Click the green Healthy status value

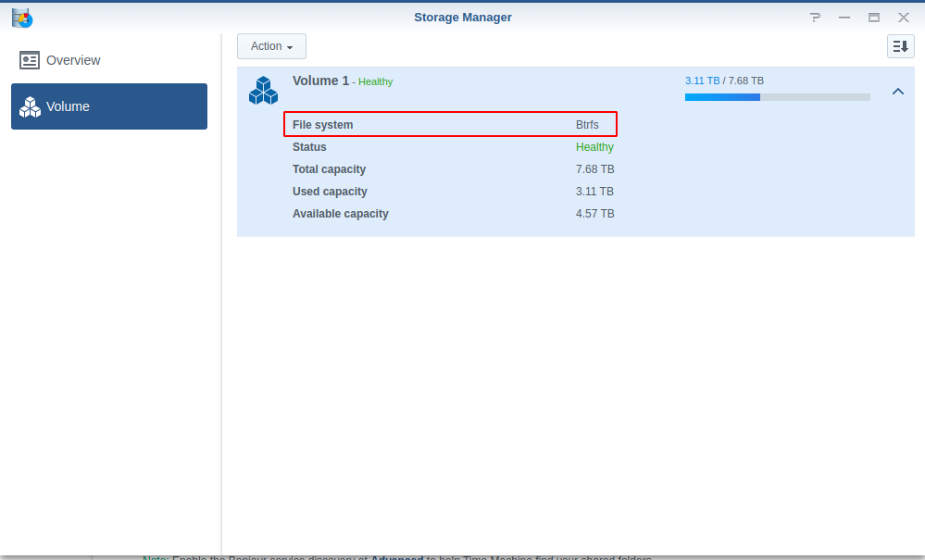pos(594,147)
